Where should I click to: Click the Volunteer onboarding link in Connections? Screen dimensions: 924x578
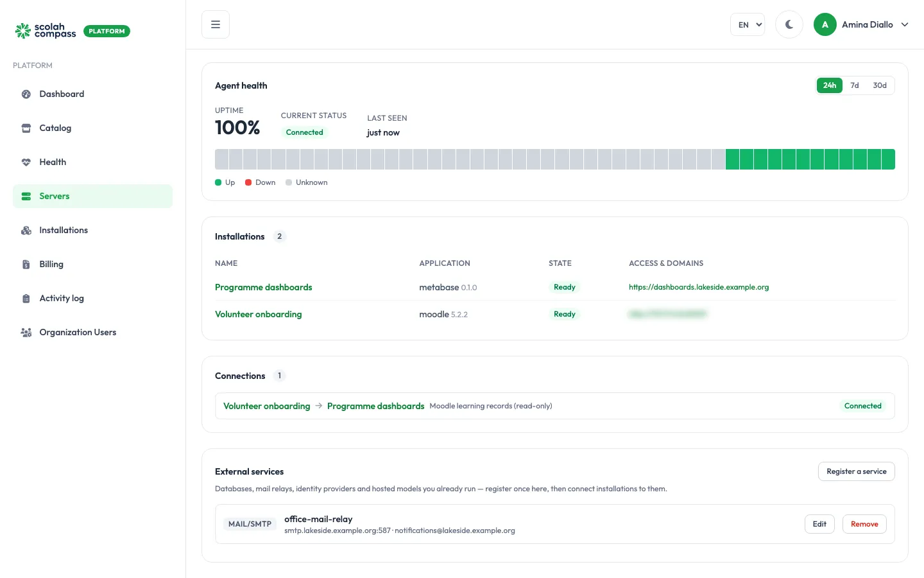(267, 406)
